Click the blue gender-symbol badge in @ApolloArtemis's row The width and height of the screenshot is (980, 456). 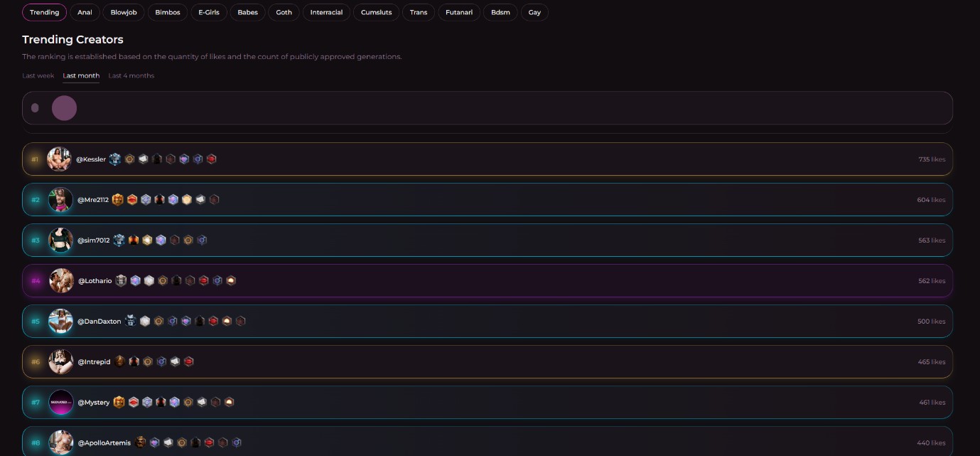[x=237, y=443]
